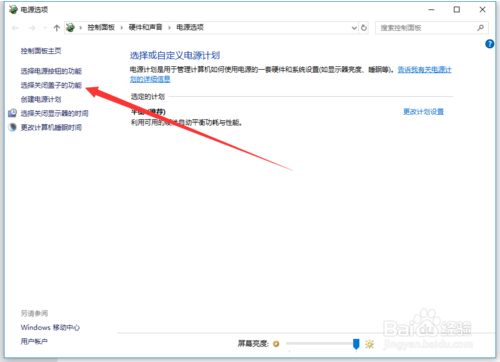Click the forward navigation arrow
The height and width of the screenshot is (362, 500).
32,28
